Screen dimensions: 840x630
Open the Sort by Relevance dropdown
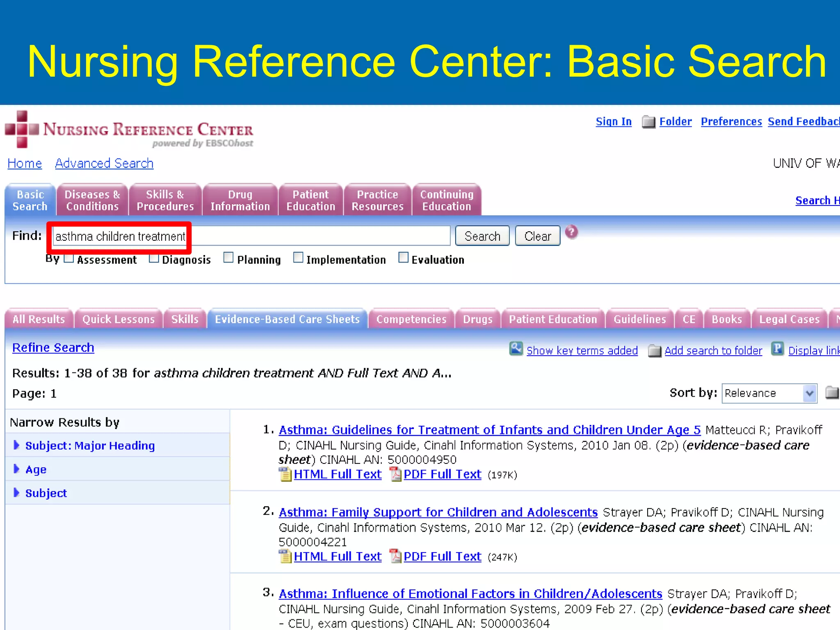click(769, 393)
